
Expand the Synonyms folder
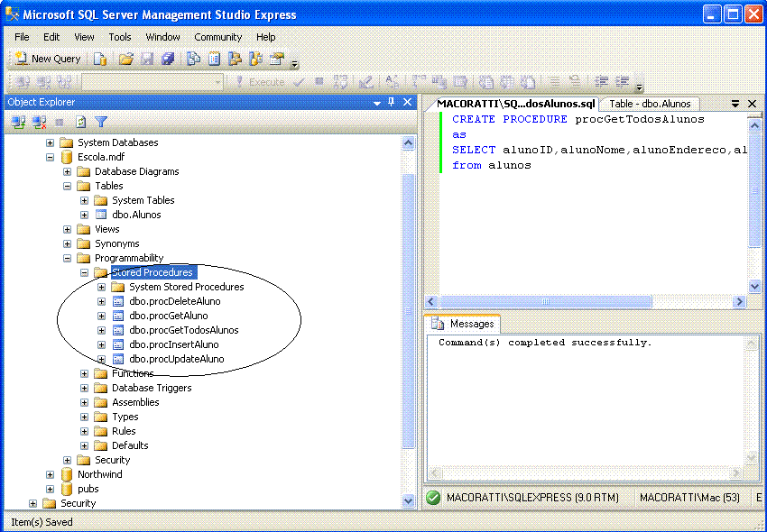[x=67, y=244]
